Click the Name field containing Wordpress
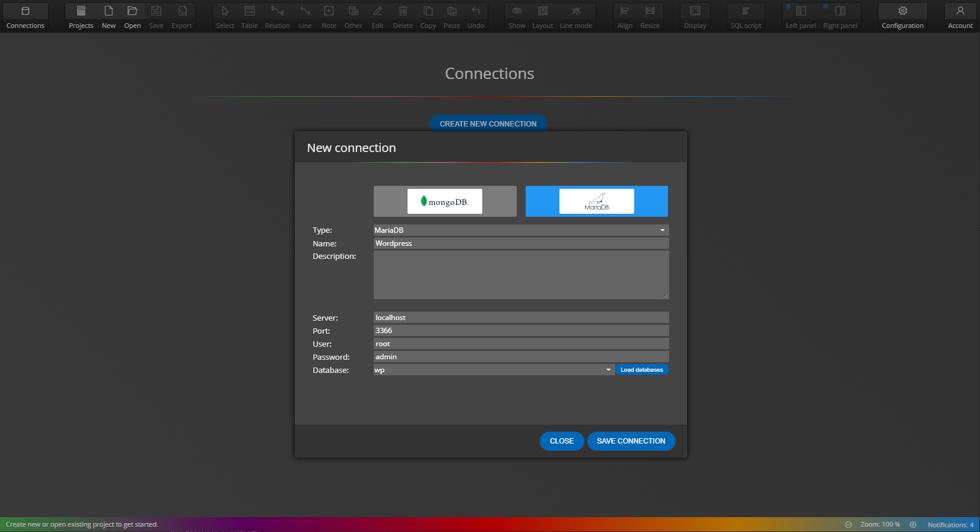This screenshot has height=532, width=980. [521, 243]
